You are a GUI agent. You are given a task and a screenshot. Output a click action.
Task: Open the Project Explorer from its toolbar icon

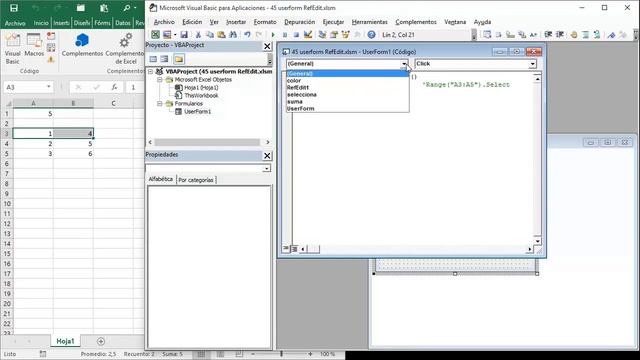tap(322, 35)
